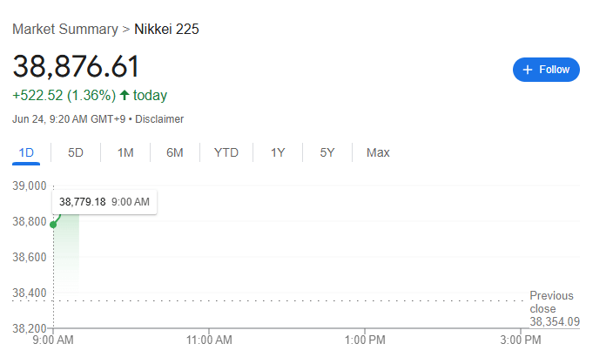613x364 pixels.
Task: Open the 6M range tab
Action: tap(175, 152)
